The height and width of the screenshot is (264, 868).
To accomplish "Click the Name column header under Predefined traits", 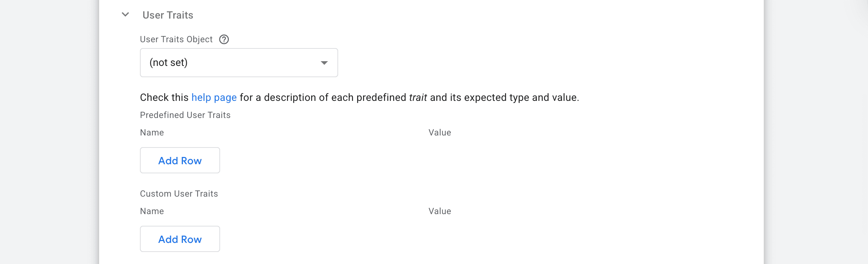I will click(152, 133).
